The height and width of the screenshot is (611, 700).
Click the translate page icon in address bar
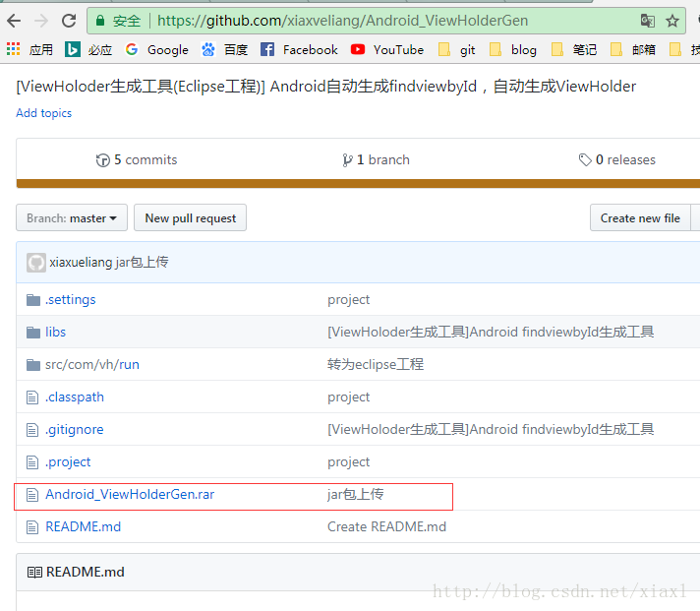[x=647, y=21]
